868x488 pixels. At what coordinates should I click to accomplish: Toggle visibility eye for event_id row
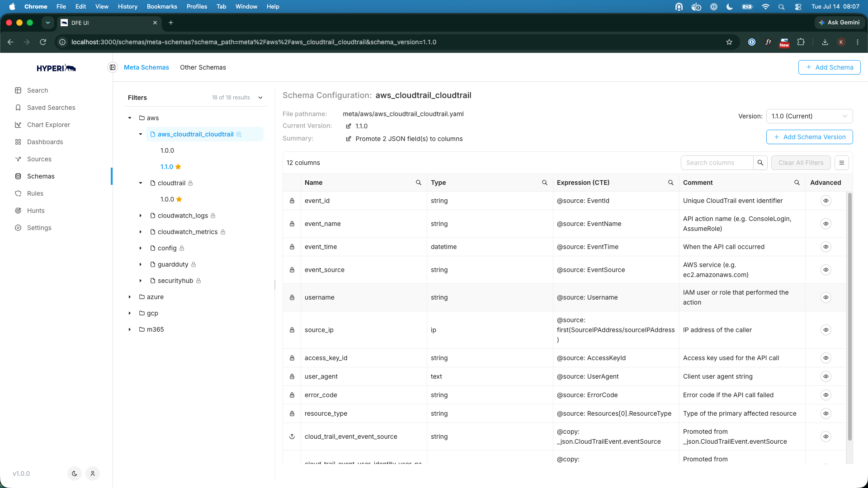point(826,201)
